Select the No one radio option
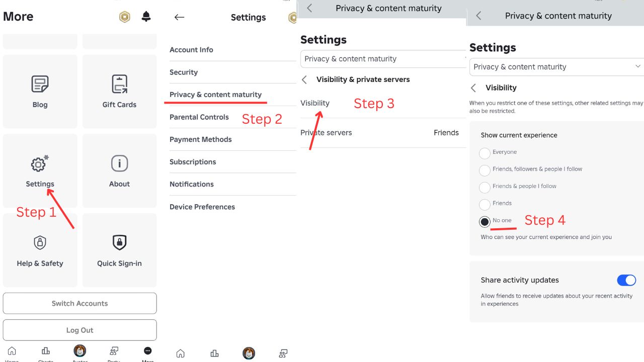644x362 pixels. tap(485, 221)
